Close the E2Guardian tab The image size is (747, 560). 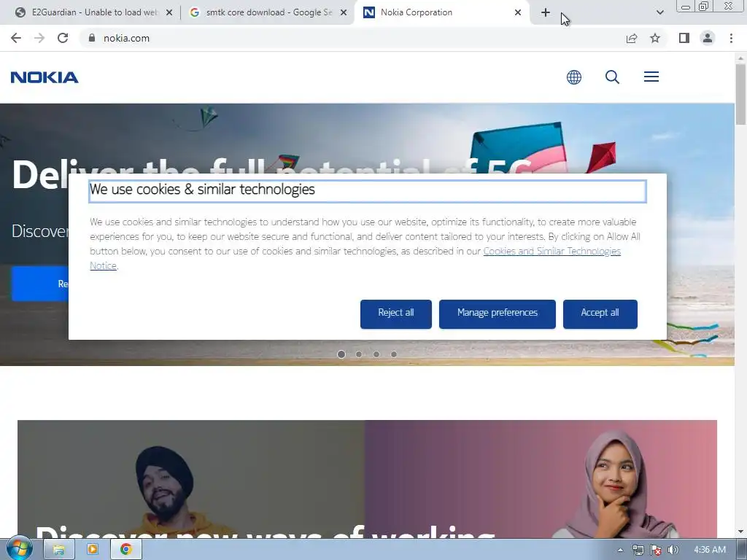[x=169, y=12]
